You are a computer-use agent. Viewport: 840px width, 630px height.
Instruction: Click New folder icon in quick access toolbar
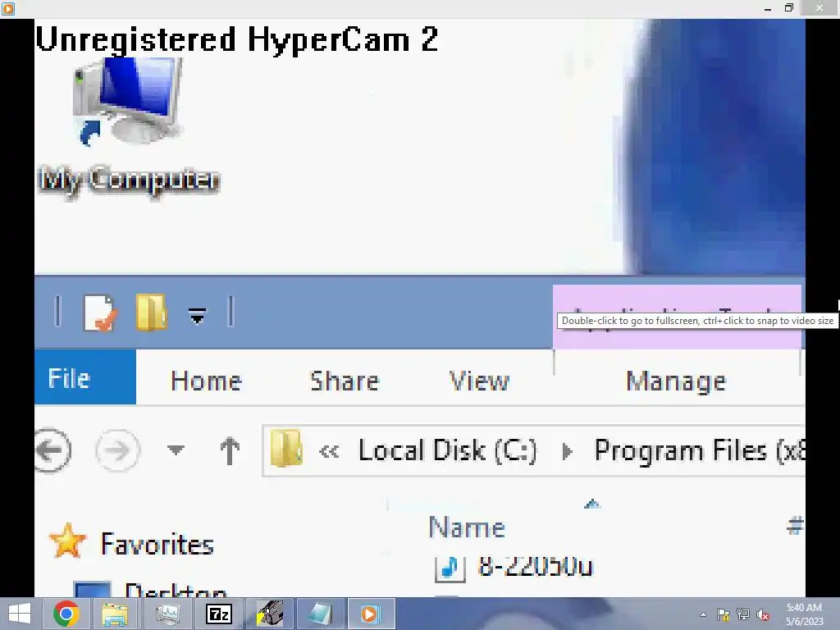(151, 312)
